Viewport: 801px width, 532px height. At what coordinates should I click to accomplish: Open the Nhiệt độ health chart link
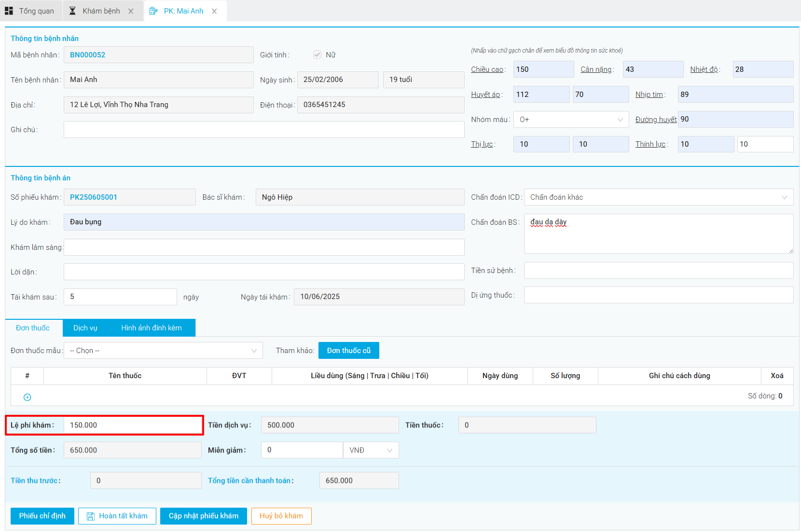point(704,69)
